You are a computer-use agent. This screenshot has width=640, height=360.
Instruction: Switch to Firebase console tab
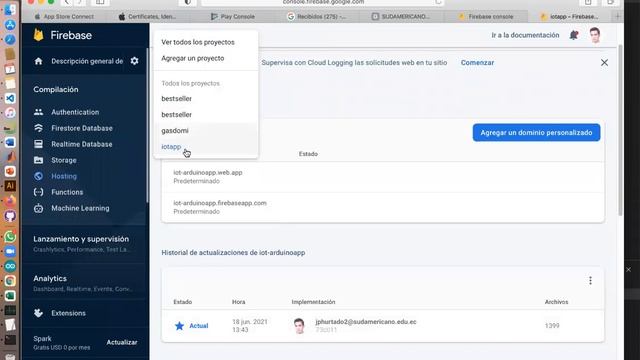tap(486, 17)
